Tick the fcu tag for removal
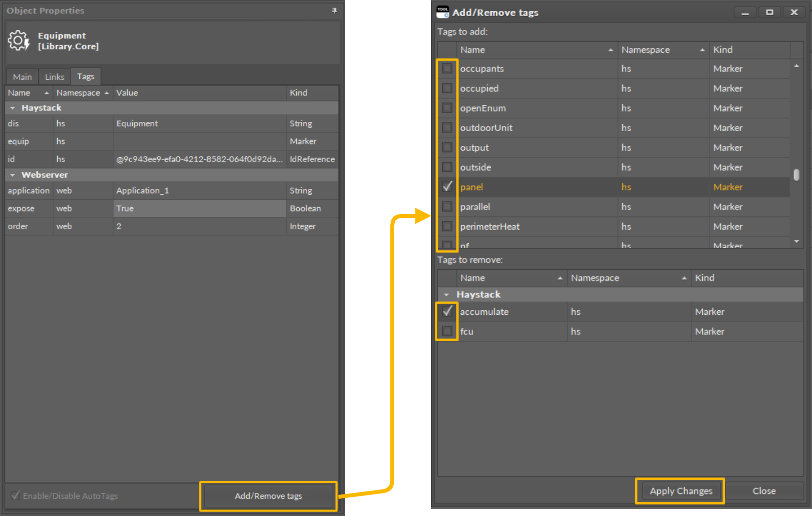The height and width of the screenshot is (516, 812). pyautogui.click(x=447, y=331)
